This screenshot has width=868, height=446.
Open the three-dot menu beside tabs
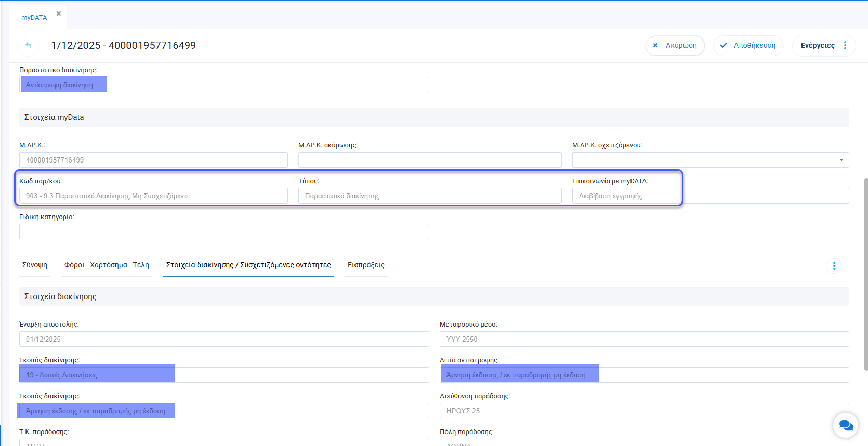(x=834, y=266)
